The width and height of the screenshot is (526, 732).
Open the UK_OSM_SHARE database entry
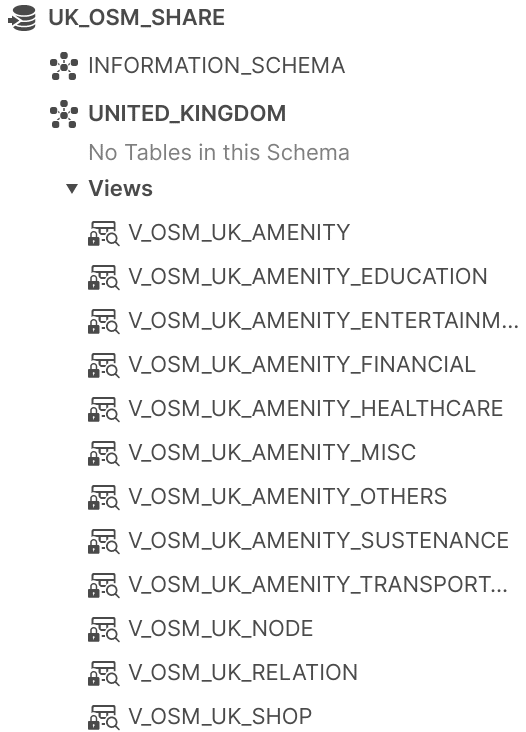(x=136, y=18)
